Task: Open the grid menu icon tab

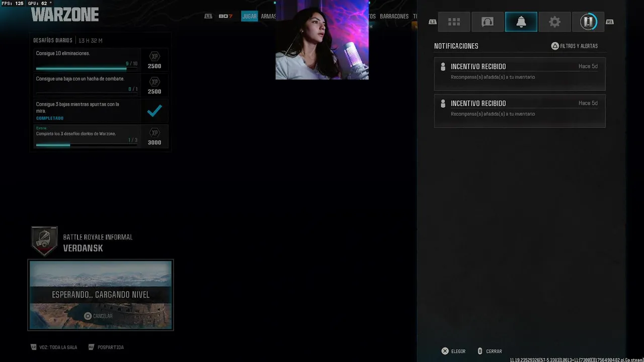Action: tap(454, 22)
